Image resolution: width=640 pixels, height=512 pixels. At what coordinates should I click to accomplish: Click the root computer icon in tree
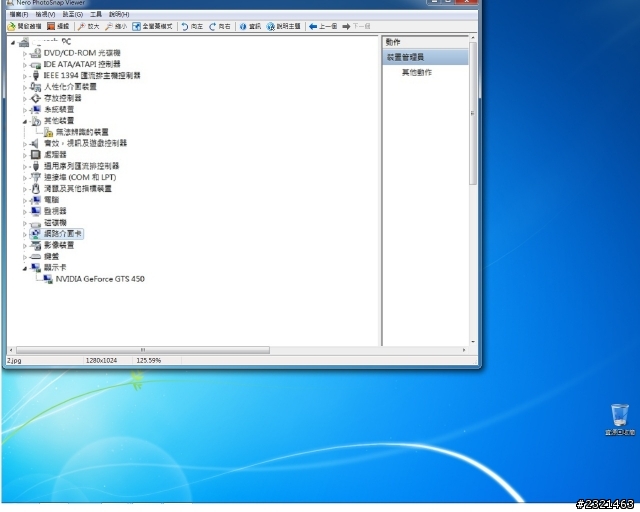(x=24, y=42)
